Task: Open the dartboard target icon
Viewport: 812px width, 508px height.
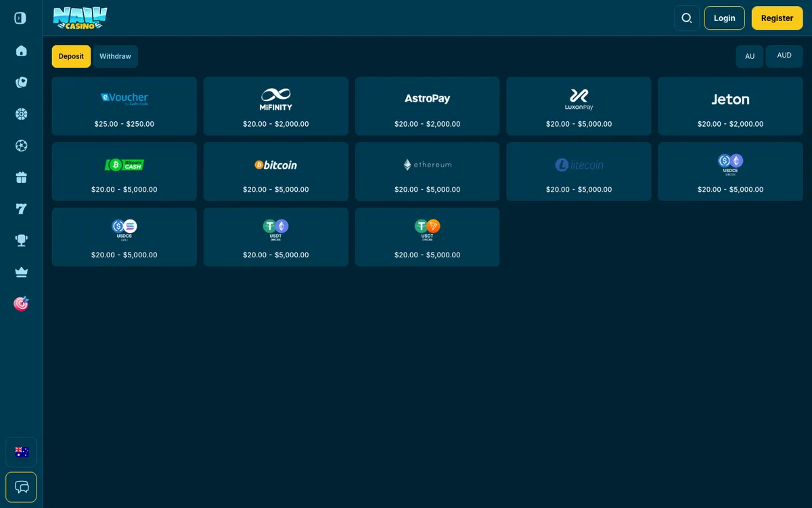Action: point(21,303)
